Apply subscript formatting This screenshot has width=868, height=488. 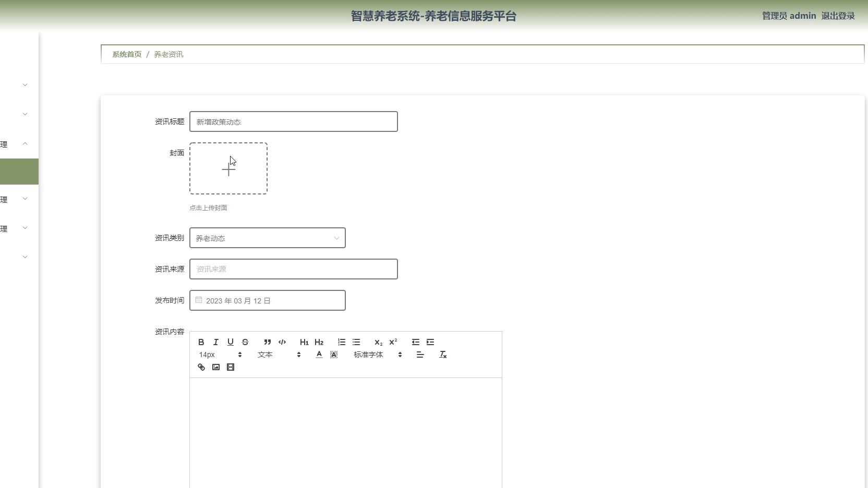[379, 342]
